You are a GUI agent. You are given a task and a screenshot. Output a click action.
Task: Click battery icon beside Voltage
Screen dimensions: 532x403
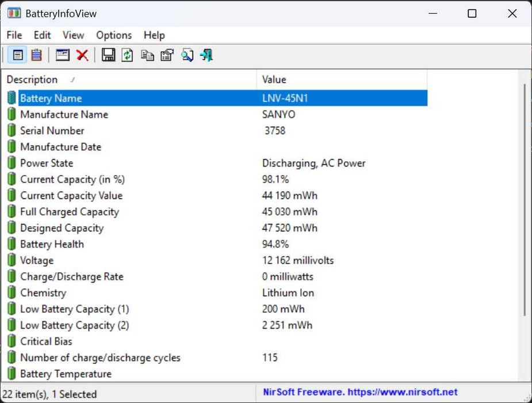tap(12, 260)
